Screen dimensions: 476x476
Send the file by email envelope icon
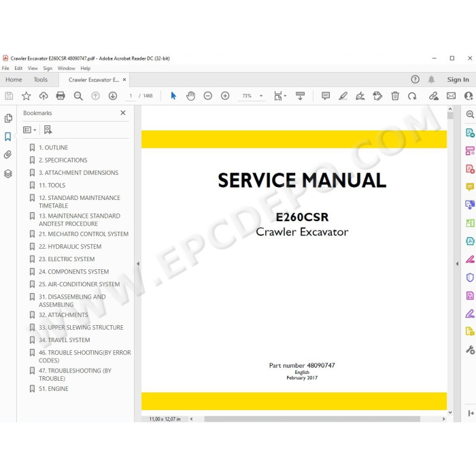click(451, 96)
